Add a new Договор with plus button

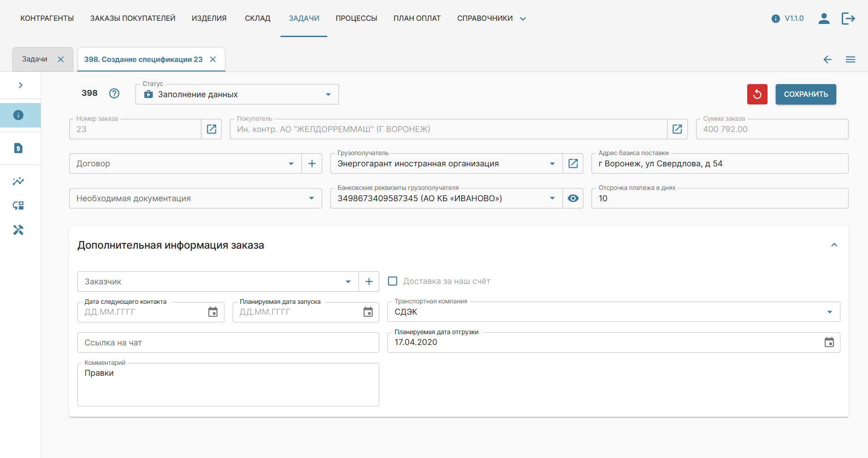tap(312, 164)
